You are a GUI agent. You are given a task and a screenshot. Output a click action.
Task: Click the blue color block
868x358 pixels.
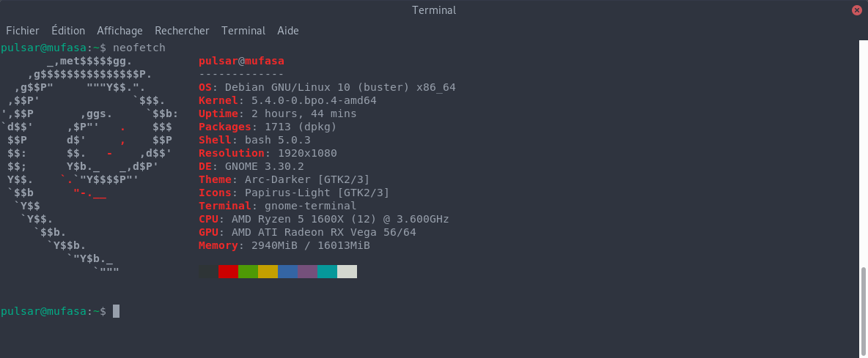coord(288,272)
